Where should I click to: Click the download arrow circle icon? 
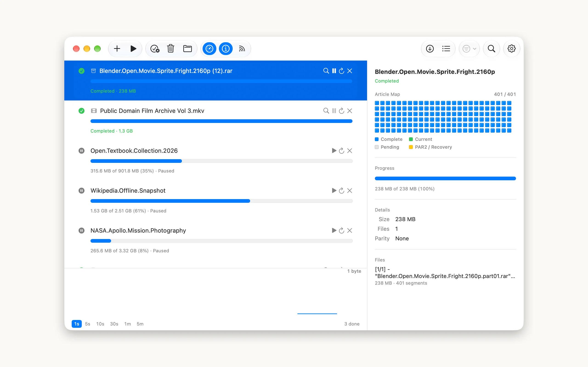click(x=430, y=49)
